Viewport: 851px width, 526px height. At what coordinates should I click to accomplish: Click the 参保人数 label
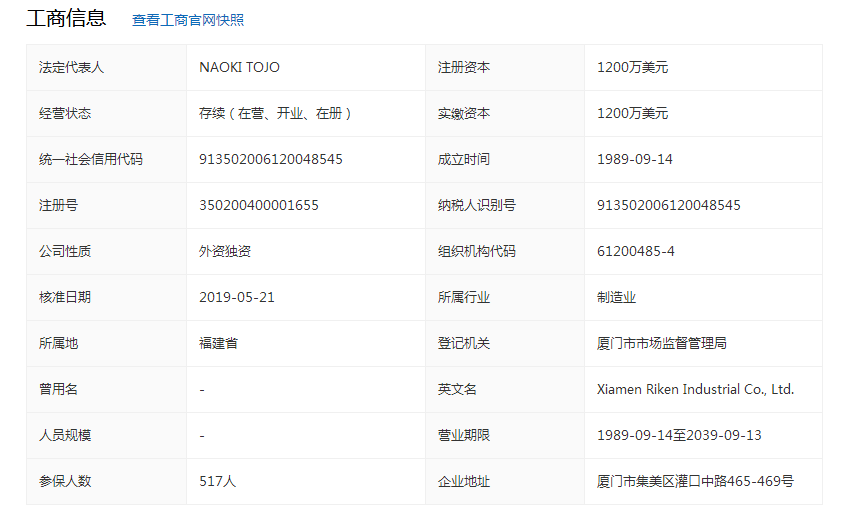(65, 481)
